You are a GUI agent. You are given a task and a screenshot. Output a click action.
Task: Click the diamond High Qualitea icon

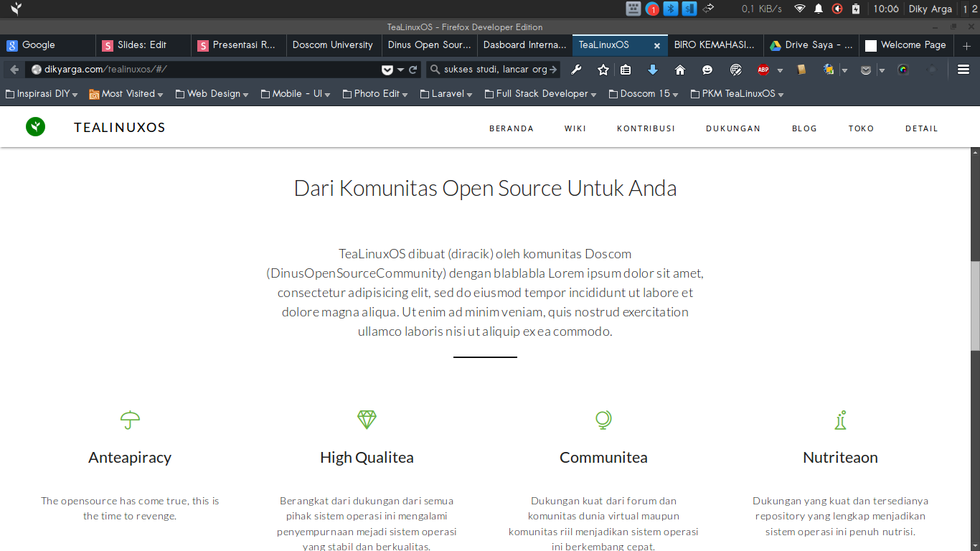tap(367, 420)
